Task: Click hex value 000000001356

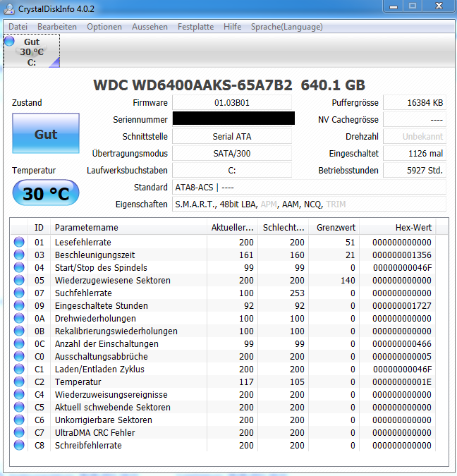Action: tap(402, 255)
